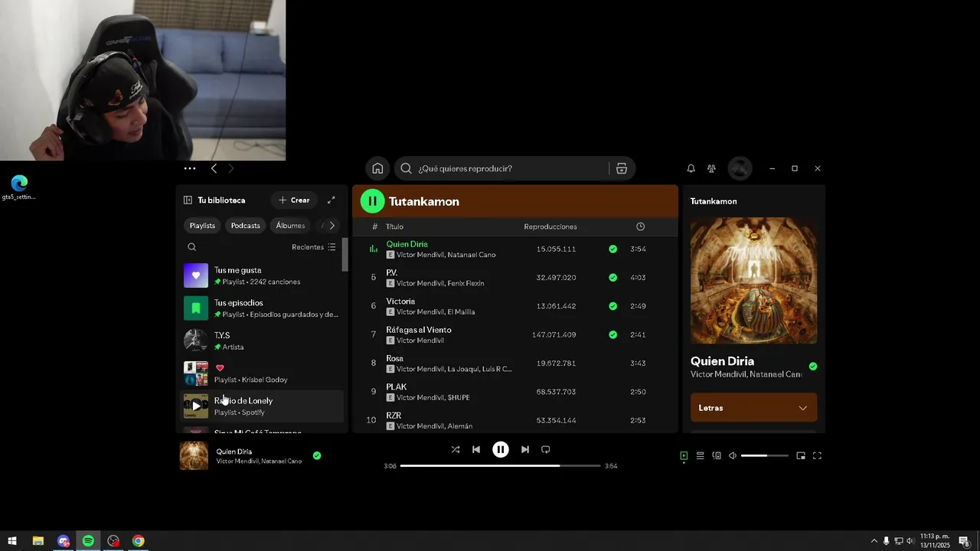
Task: Toggle repeat mode
Action: [x=546, y=450]
